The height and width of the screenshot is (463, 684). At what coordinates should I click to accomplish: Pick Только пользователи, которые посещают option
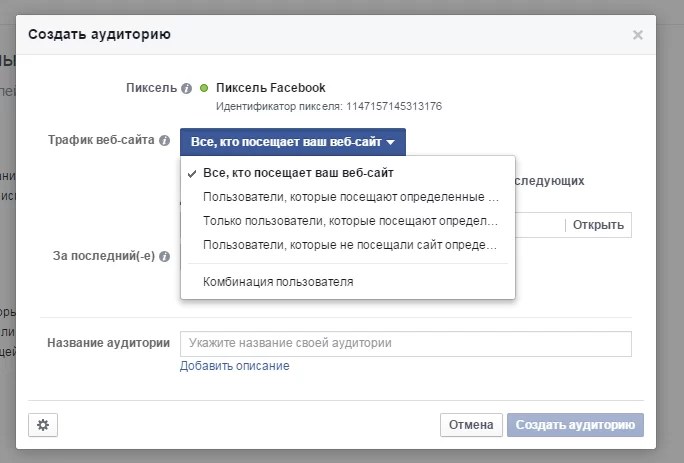click(x=349, y=221)
